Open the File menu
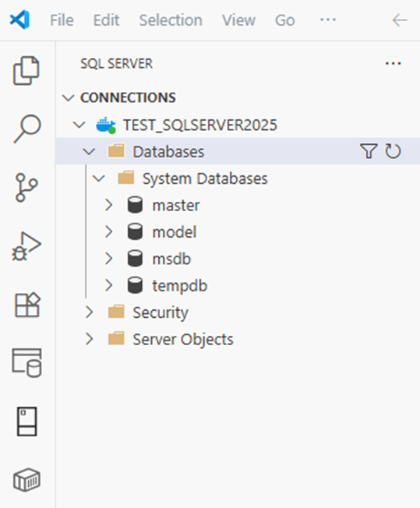The image size is (420, 508). click(62, 20)
